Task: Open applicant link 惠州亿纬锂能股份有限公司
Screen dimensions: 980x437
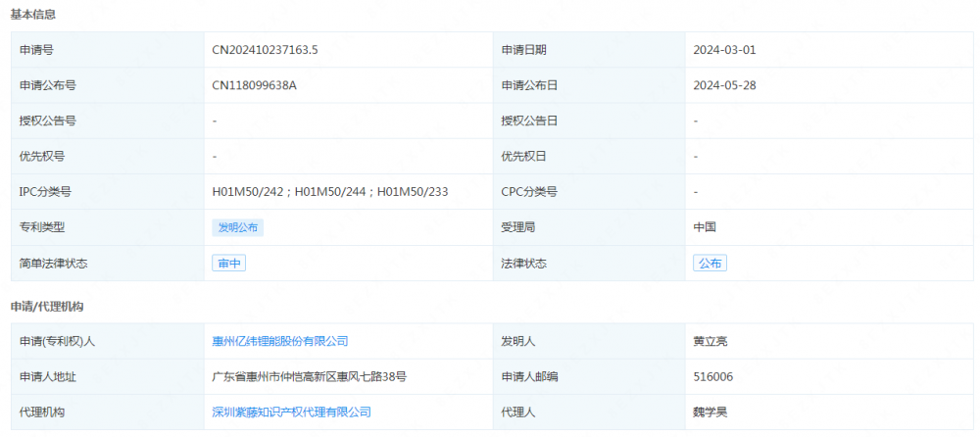Action: (x=280, y=341)
